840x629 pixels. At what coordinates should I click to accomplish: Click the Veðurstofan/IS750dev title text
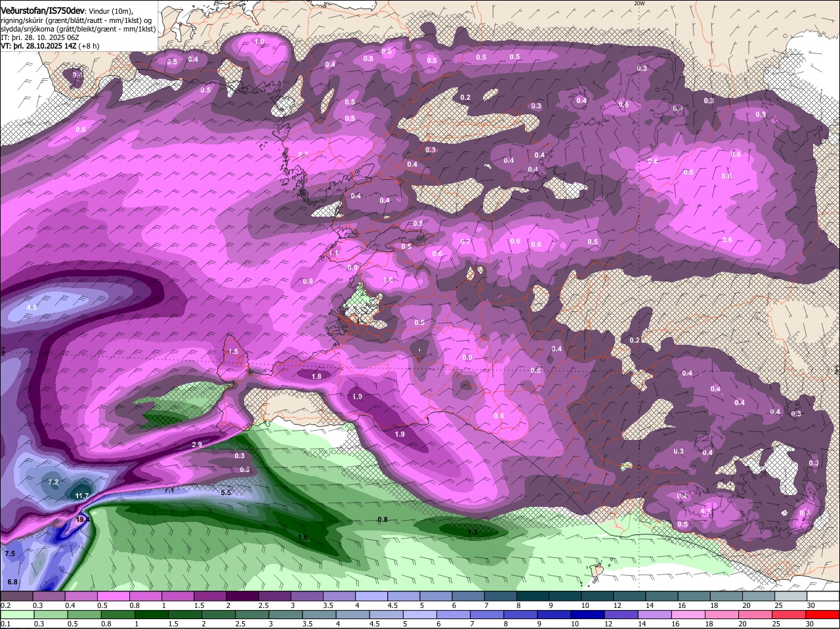[x=43, y=11]
